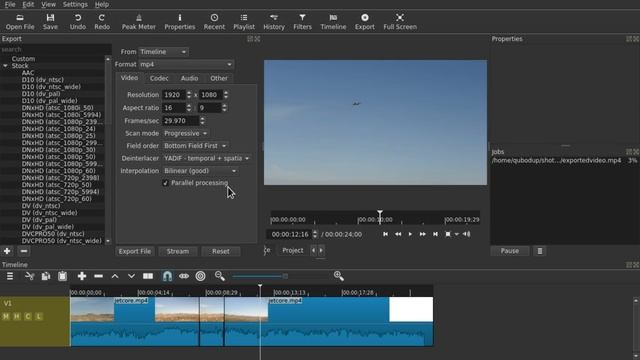This screenshot has height=360, width=640.
Task: Open the Field order dropdown
Action: tap(195, 146)
